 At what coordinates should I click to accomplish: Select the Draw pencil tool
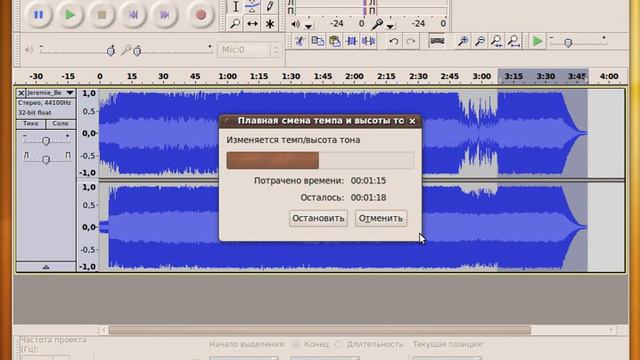(269, 7)
